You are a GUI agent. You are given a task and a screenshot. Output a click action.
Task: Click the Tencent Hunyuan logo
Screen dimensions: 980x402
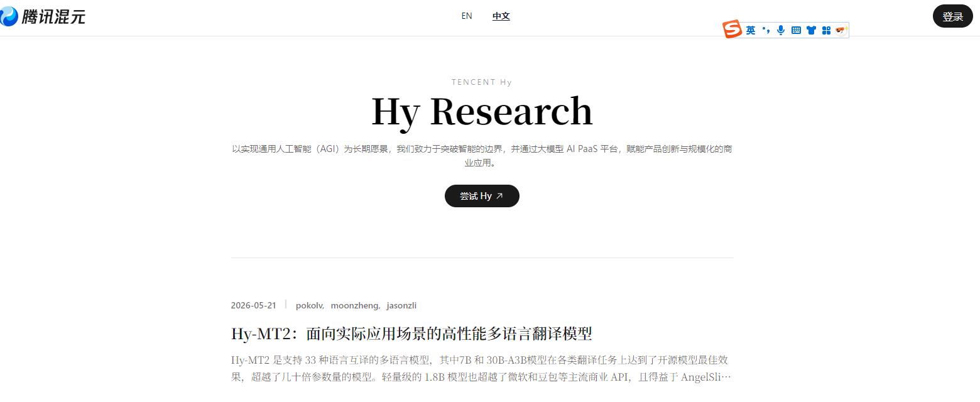[x=43, y=16]
